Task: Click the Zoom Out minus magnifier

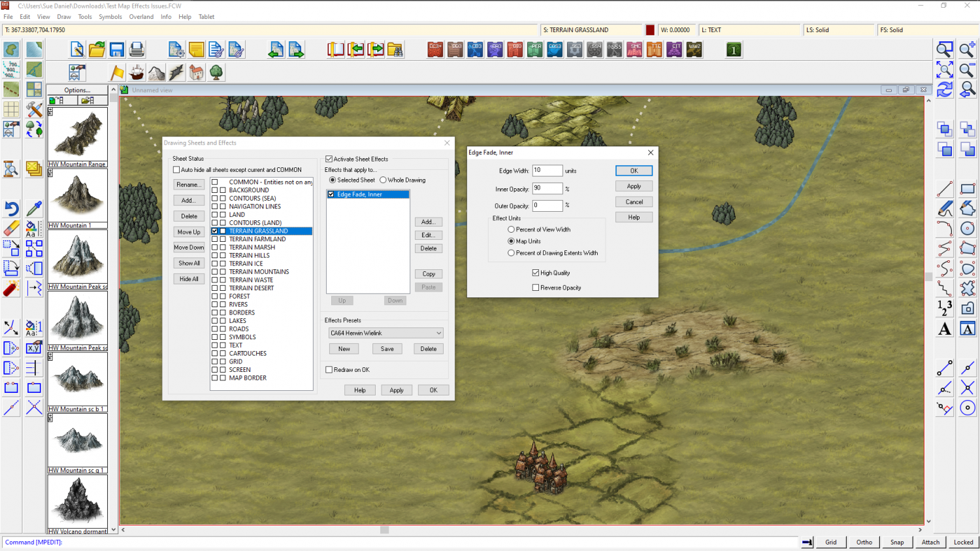Action: [968, 69]
